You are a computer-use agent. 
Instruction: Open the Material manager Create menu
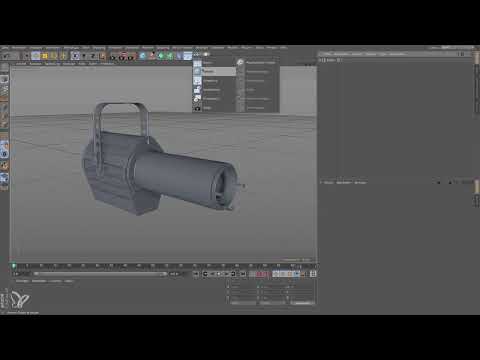[x=22, y=281]
